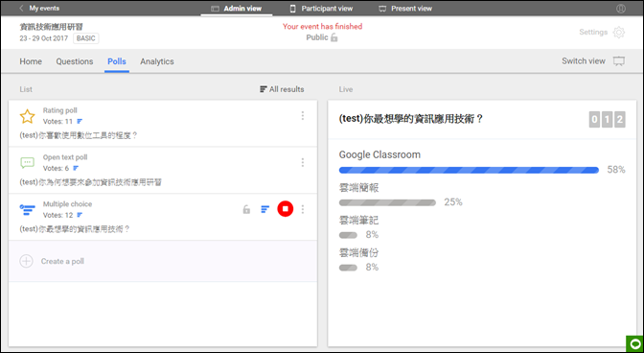
Task: Click the Google Classroom option label
Action: pyautogui.click(x=379, y=155)
